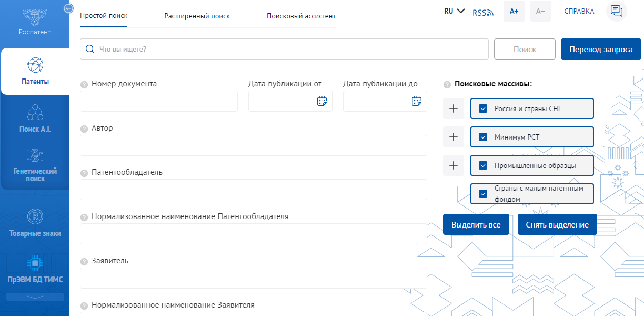Open the СПРАВКА link
The image size is (644, 316).
[x=579, y=11]
